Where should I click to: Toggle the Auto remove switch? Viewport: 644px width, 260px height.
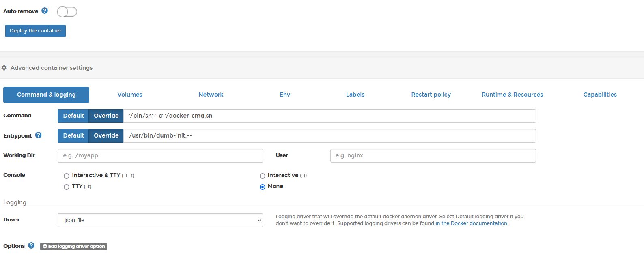tap(67, 12)
